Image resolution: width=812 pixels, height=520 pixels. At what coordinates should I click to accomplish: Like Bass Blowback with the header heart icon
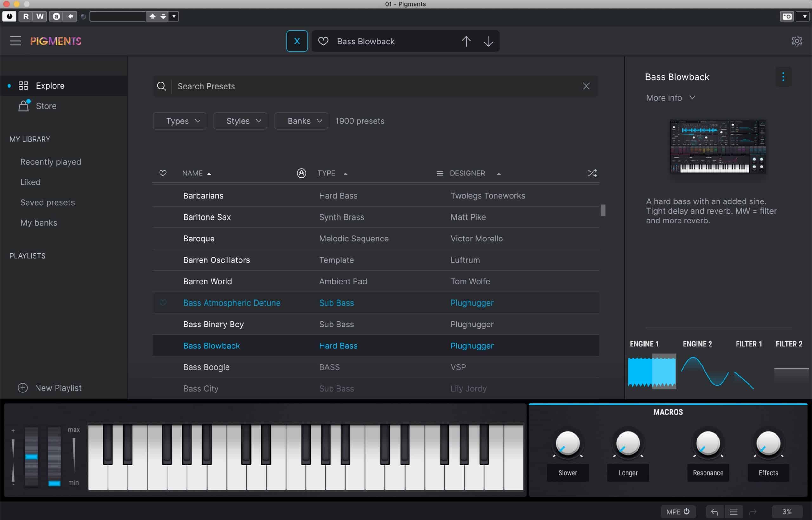323,41
